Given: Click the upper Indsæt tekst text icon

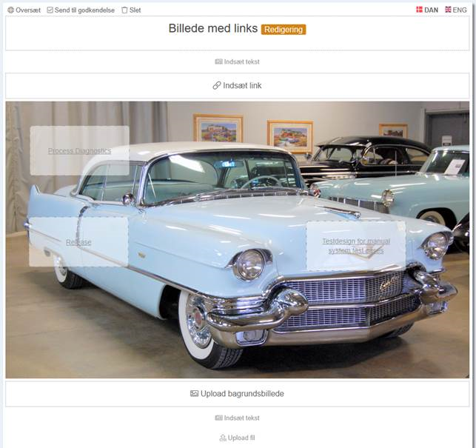Looking at the screenshot, I should (219, 61).
